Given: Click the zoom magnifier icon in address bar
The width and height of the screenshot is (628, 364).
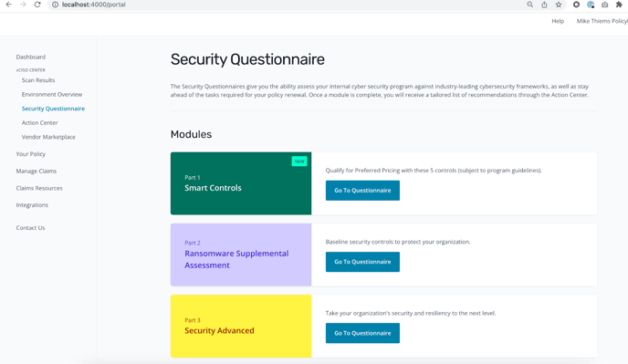Looking at the screenshot, I should (x=529, y=5).
